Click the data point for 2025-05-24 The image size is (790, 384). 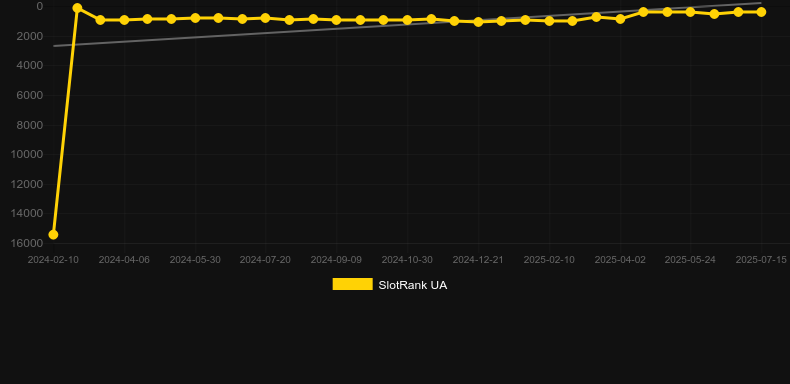click(x=690, y=12)
